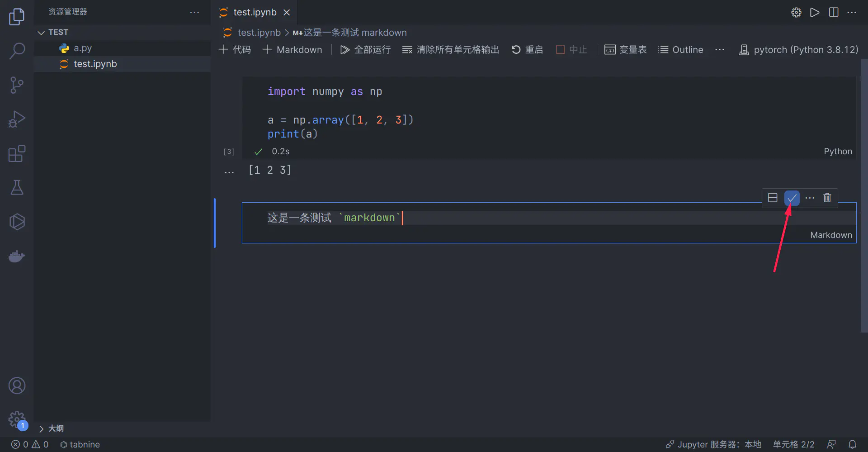The width and height of the screenshot is (868, 452).
Task: Open the notebook toolbar overflow menu
Action: [720, 50]
